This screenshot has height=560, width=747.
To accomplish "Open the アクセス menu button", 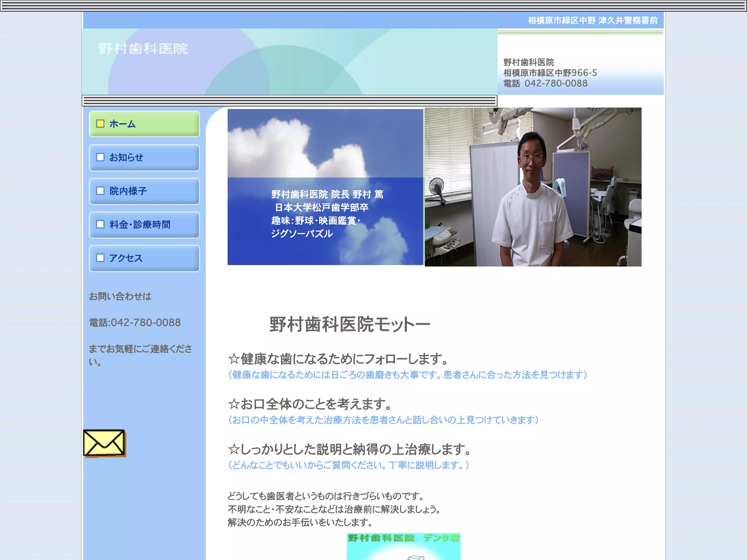I will 144,258.
